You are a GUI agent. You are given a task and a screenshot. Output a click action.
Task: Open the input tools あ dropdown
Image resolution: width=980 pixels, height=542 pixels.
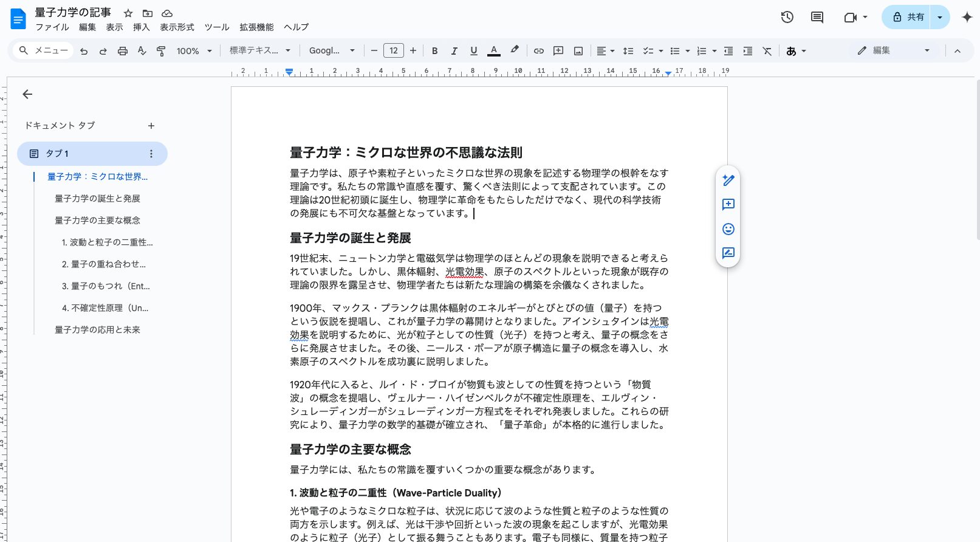click(796, 51)
